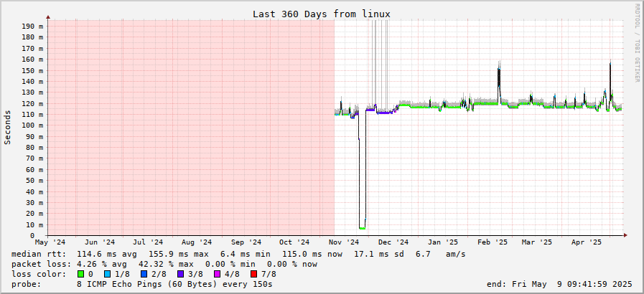644x294 pixels.
Task: Click the '42.32 % max' packet loss value
Action: tap(166, 264)
